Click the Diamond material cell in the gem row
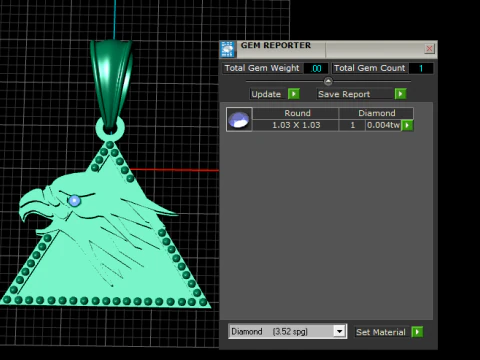The width and height of the screenshot is (480, 360). 376,113
